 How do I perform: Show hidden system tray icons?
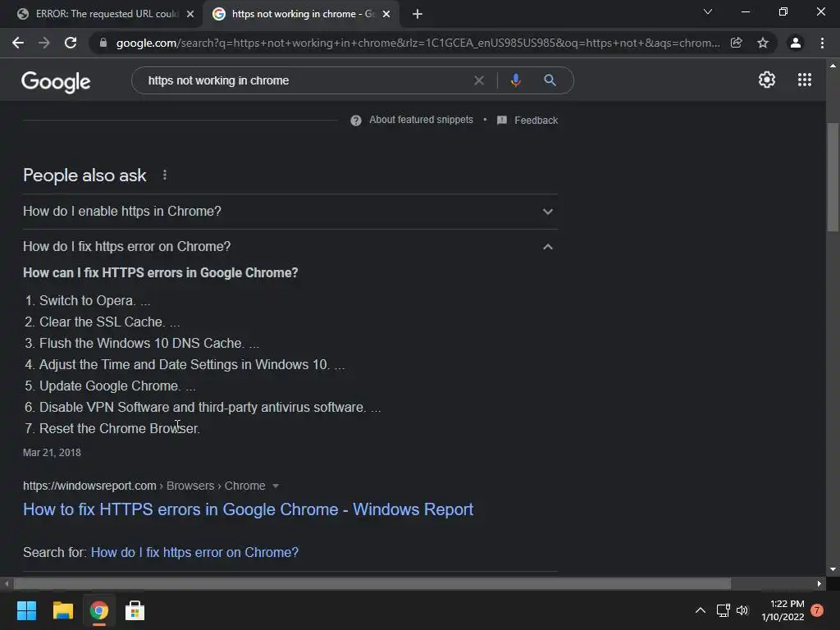pyautogui.click(x=701, y=610)
